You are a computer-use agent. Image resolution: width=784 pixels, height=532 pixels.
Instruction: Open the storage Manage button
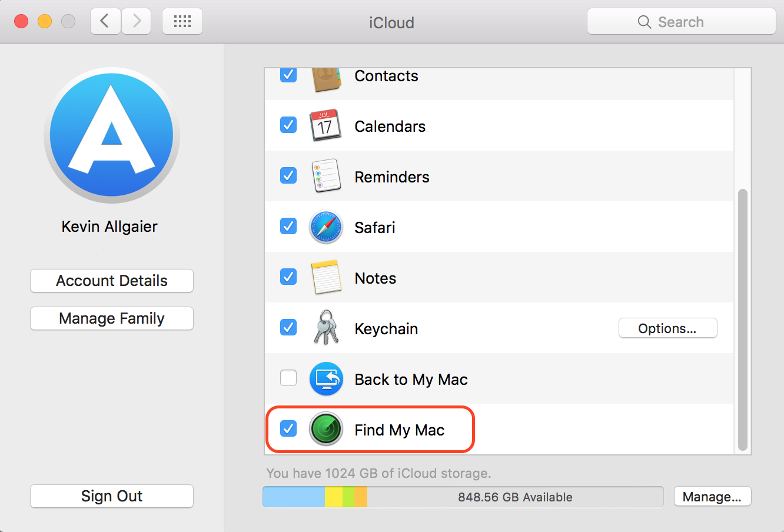click(712, 497)
